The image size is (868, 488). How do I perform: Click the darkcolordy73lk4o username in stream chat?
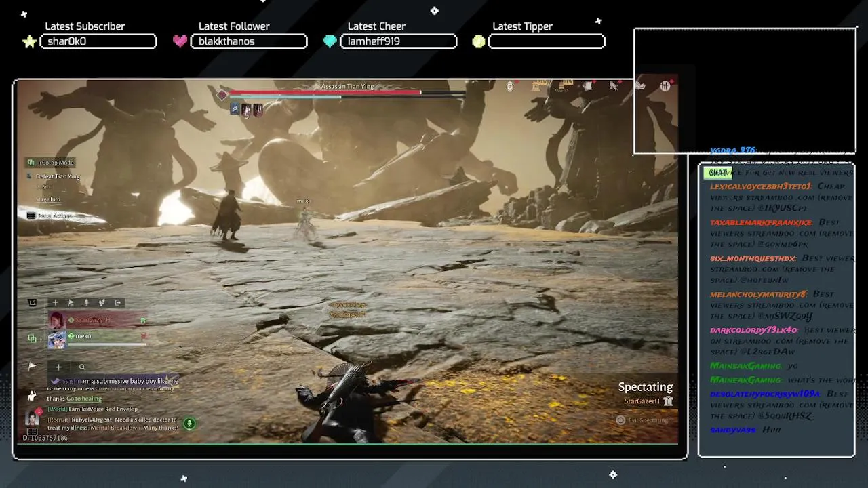click(x=754, y=330)
